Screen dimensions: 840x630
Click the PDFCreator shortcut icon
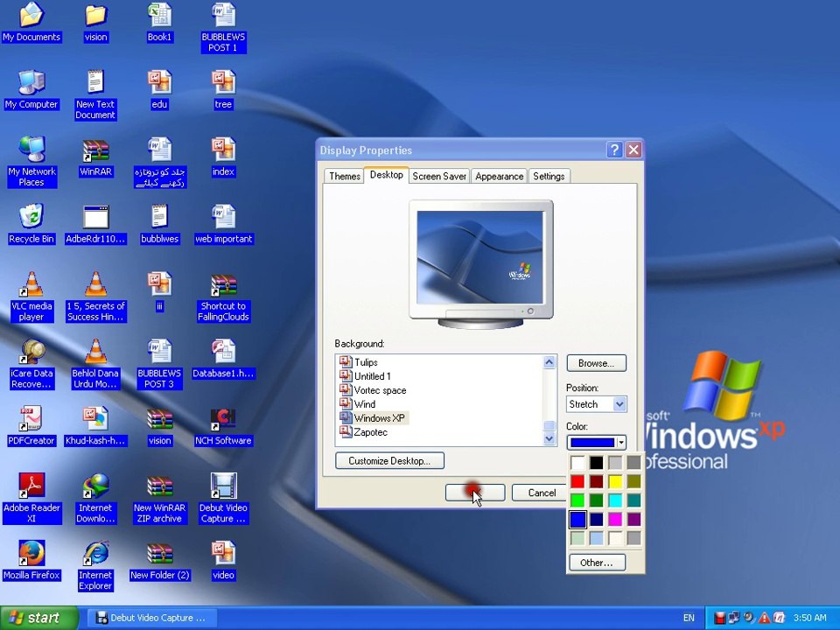point(31,426)
